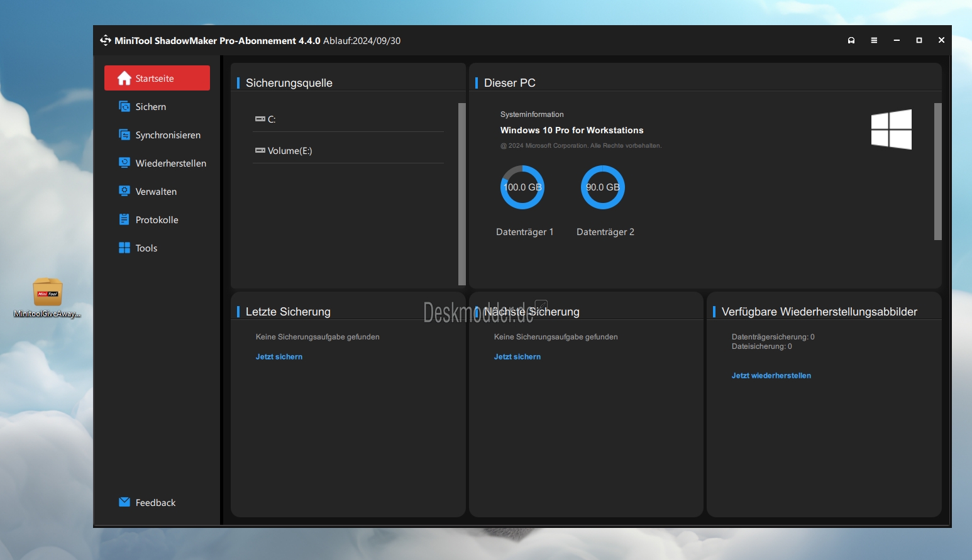Click the Dateisicherung: 0 entry
The height and width of the screenshot is (560, 972).
click(x=762, y=346)
